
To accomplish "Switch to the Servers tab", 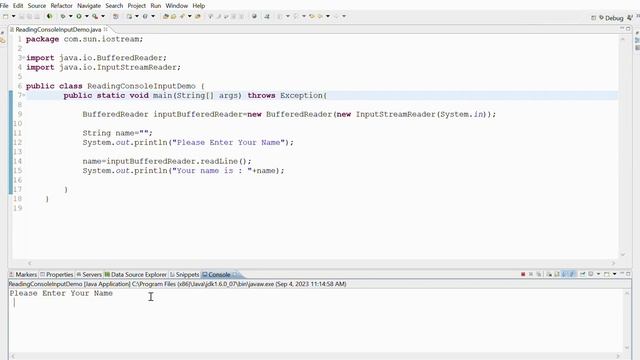I will (89, 275).
